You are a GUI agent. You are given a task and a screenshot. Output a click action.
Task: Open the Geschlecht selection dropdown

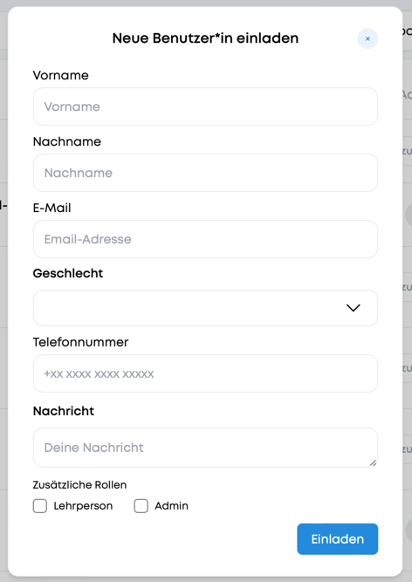[x=205, y=308]
